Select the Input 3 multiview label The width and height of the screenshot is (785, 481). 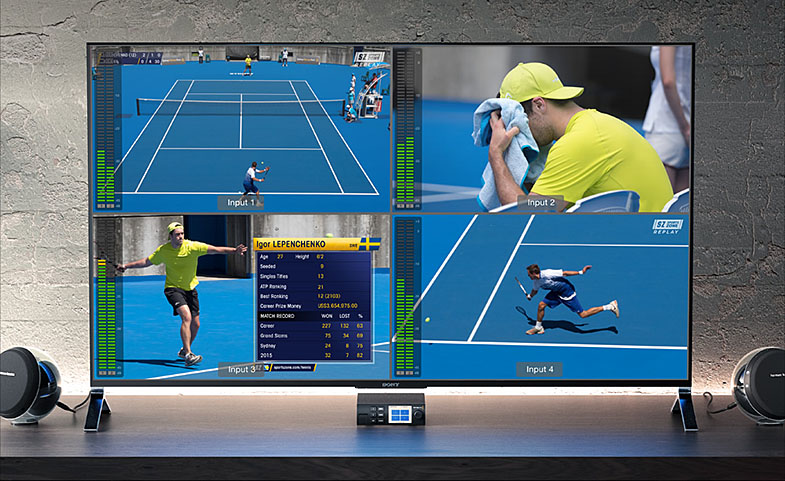[x=241, y=369]
